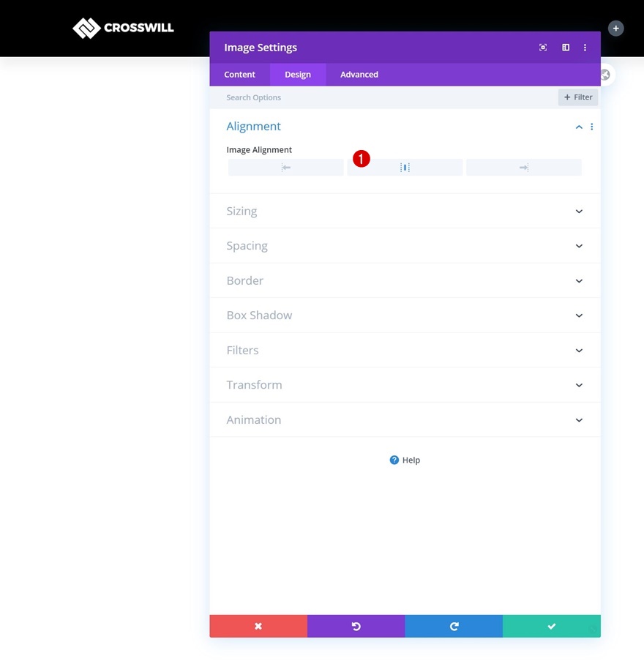The width and height of the screenshot is (644, 672).
Task: Redo the last change
Action: click(454, 626)
